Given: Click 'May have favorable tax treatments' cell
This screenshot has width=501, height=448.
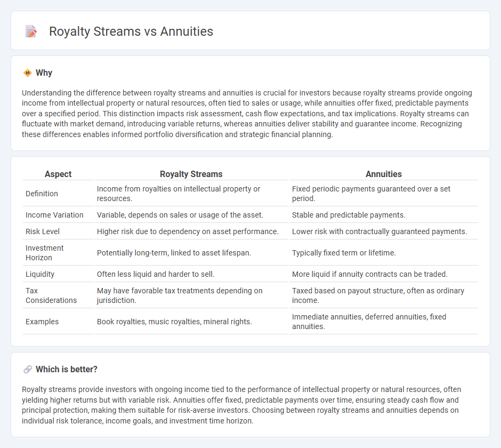Looking at the screenshot, I should [191, 295].
